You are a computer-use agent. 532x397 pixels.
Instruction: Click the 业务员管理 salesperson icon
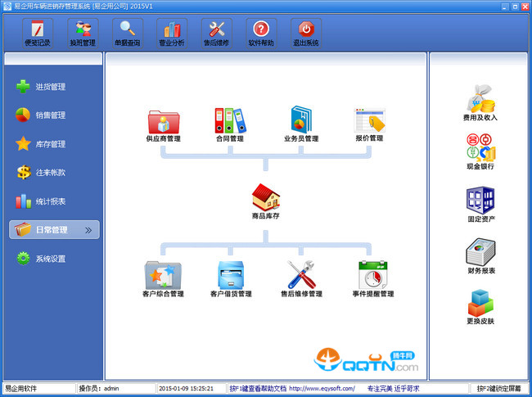click(x=300, y=121)
